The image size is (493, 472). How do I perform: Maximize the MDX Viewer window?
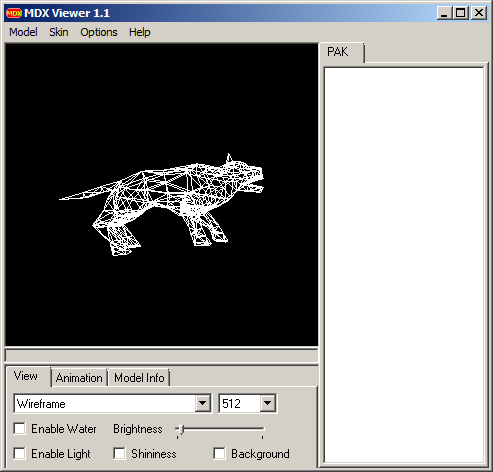click(x=461, y=13)
